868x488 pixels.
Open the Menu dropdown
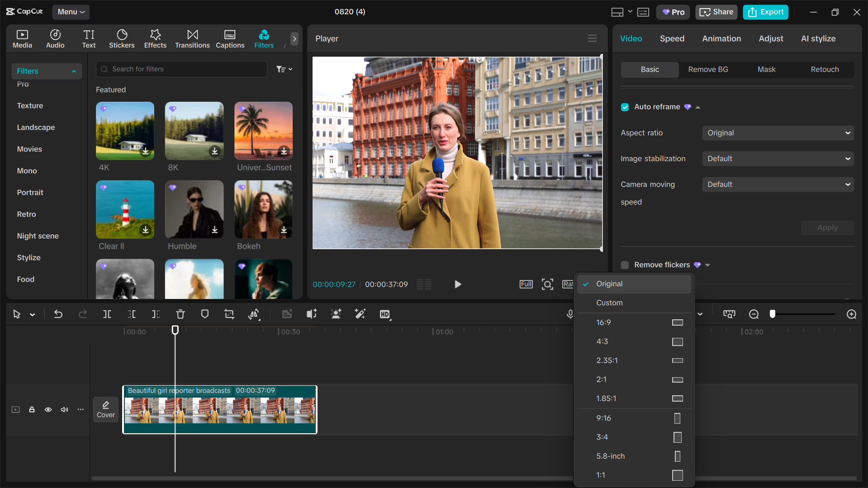pos(71,12)
